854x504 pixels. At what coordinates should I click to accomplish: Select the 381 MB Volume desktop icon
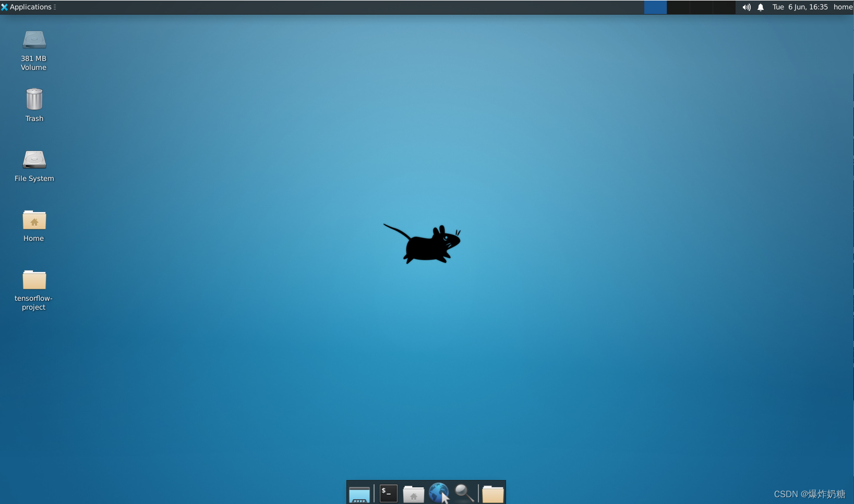34,40
